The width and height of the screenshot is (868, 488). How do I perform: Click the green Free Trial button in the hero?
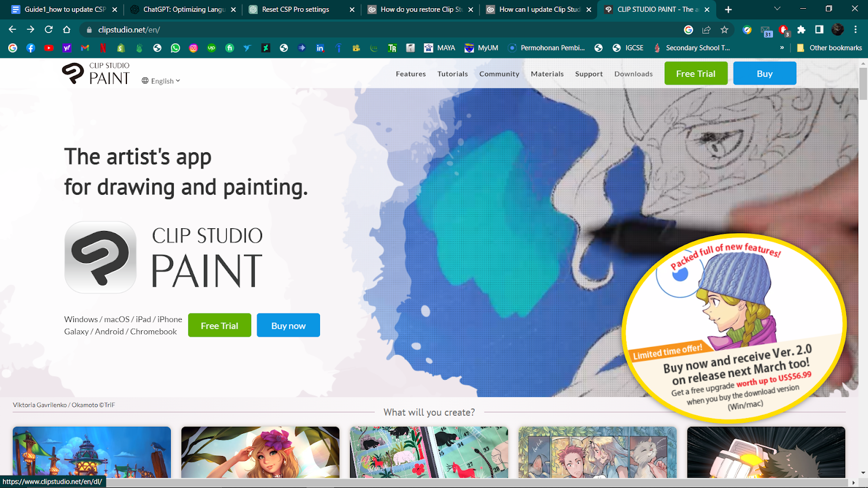pyautogui.click(x=220, y=325)
